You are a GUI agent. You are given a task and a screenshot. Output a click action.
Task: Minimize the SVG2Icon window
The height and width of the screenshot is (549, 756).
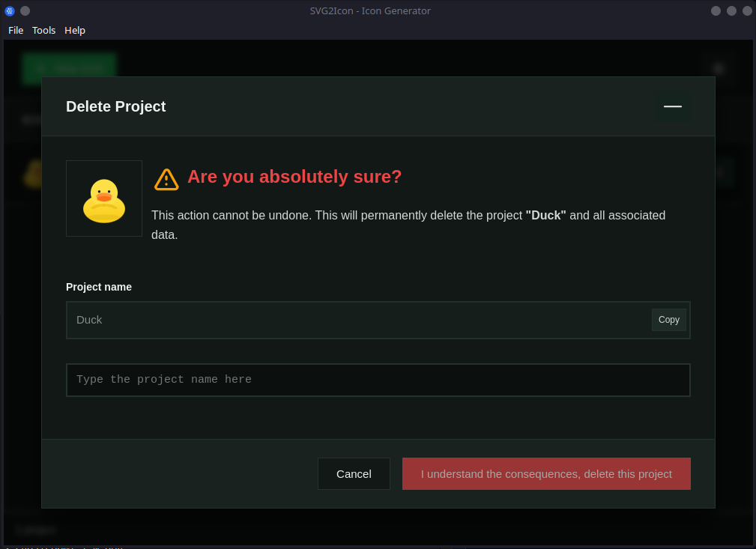[x=716, y=10]
